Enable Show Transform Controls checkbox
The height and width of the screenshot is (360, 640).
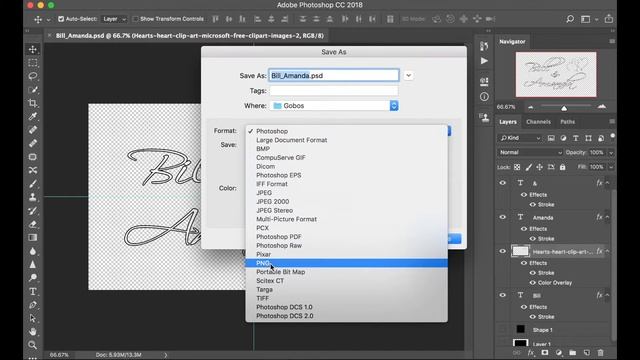click(x=135, y=19)
